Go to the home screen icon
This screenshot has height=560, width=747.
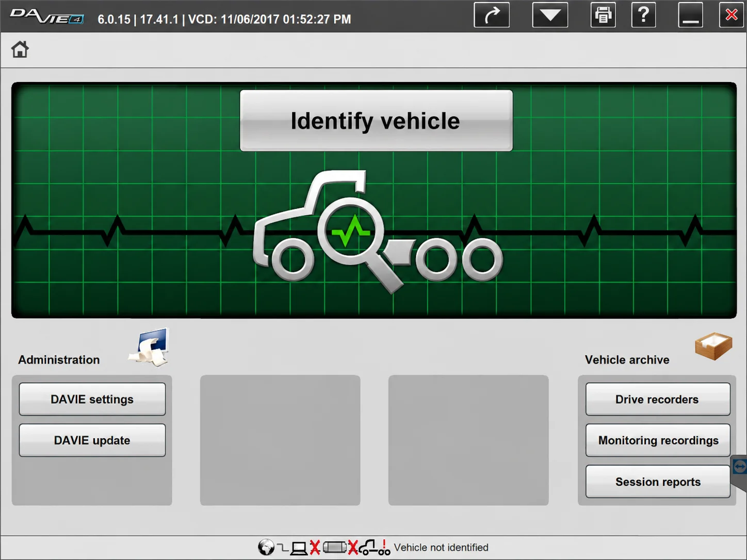(20, 50)
